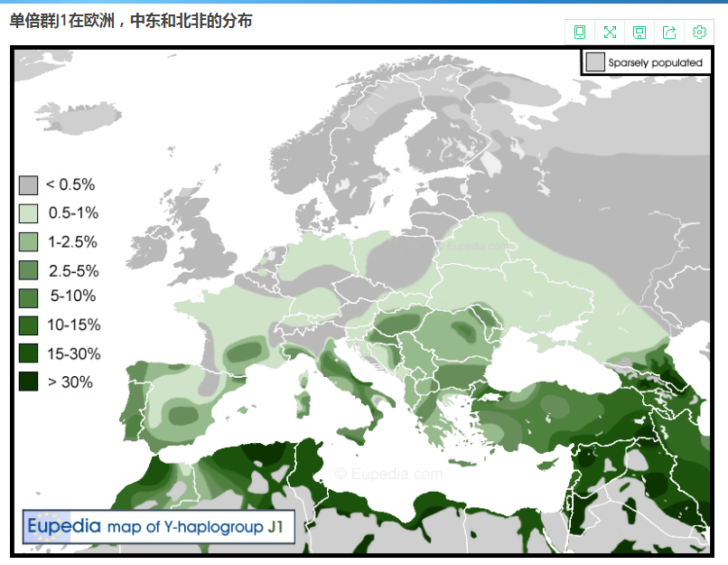Click the island of Sicily on map
The width and height of the screenshot is (728, 565).
point(353,436)
